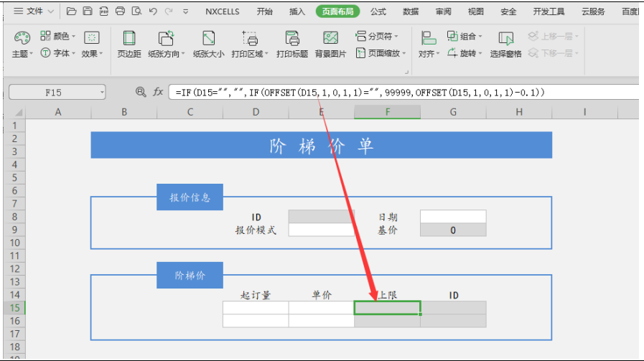Switch to the 数据 data tab
The image size is (644, 361).
click(411, 11)
